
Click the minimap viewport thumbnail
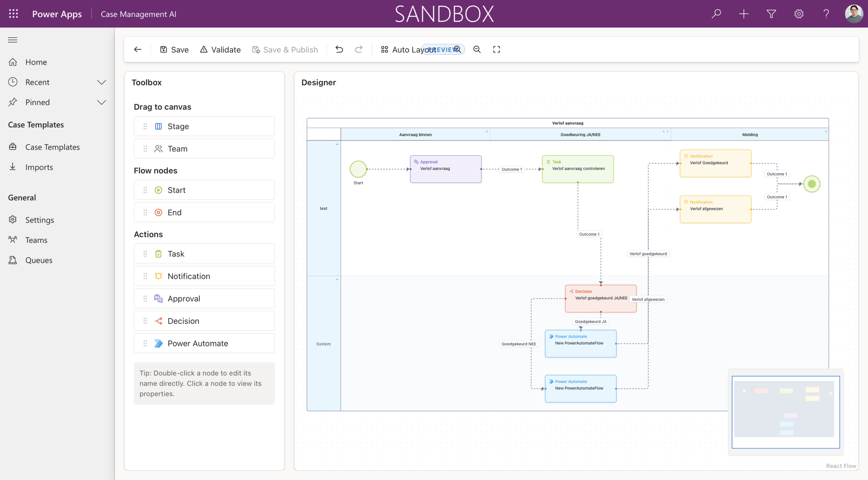click(785, 412)
